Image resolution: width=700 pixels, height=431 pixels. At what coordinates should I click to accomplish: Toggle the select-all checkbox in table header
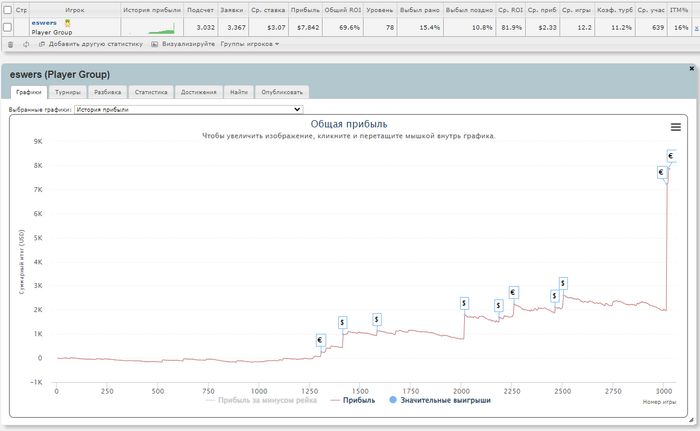point(8,10)
